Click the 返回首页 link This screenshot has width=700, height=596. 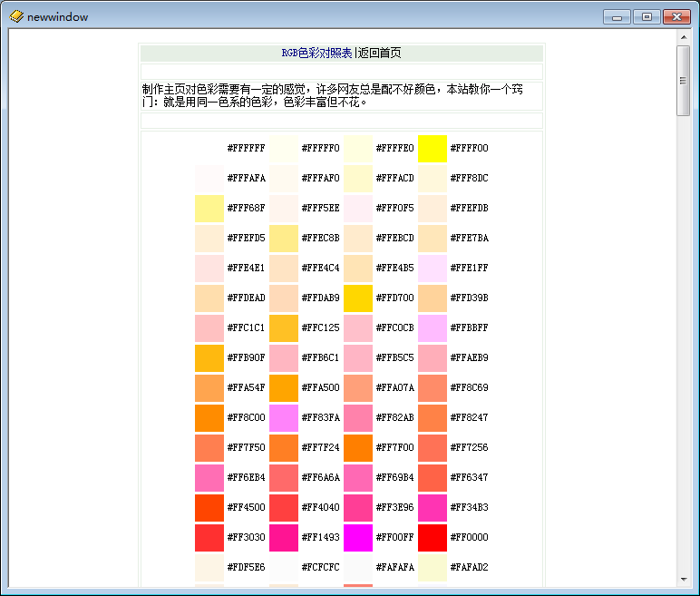pyautogui.click(x=380, y=54)
